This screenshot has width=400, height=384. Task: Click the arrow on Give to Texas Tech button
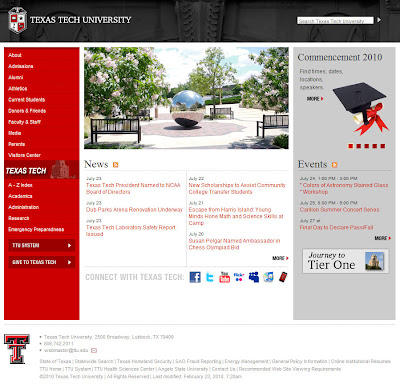point(69,262)
